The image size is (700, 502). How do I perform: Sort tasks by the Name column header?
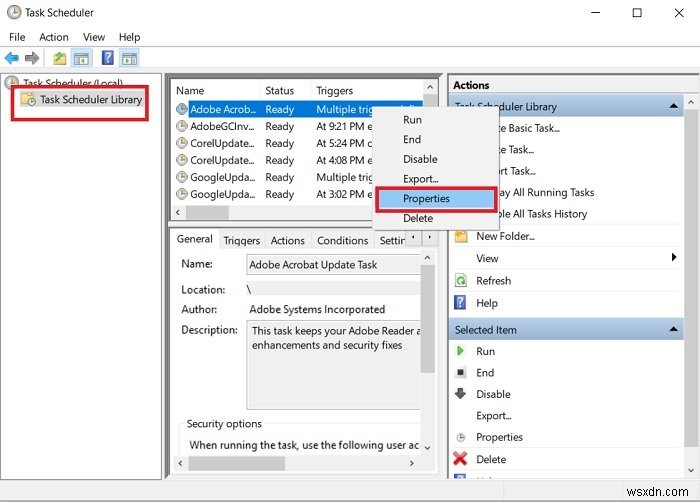coord(216,91)
